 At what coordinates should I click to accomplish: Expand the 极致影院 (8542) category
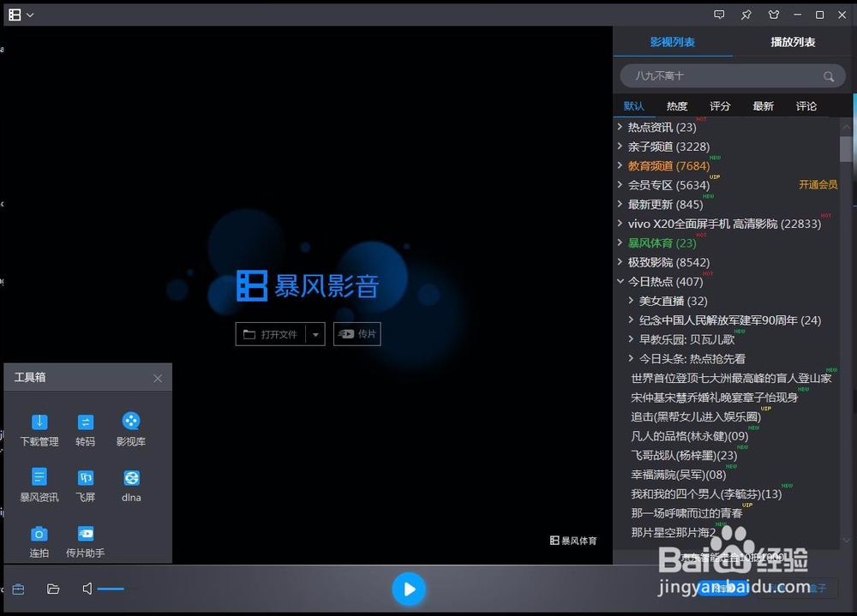(620, 262)
